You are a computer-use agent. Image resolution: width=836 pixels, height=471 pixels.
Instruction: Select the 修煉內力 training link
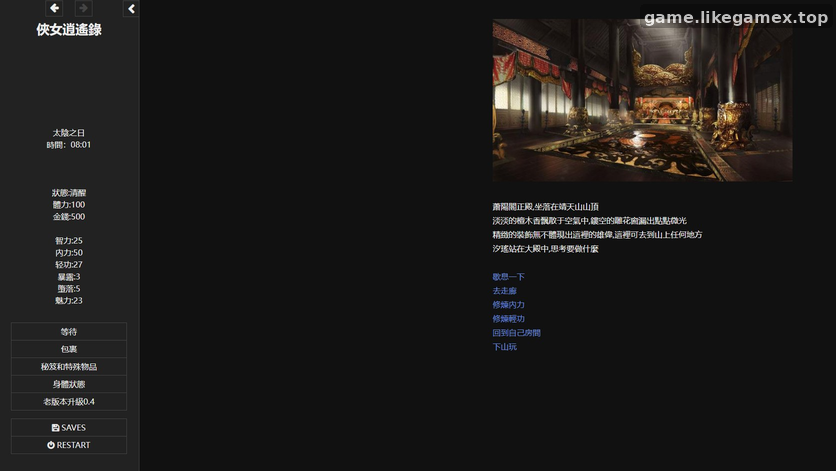click(x=508, y=305)
